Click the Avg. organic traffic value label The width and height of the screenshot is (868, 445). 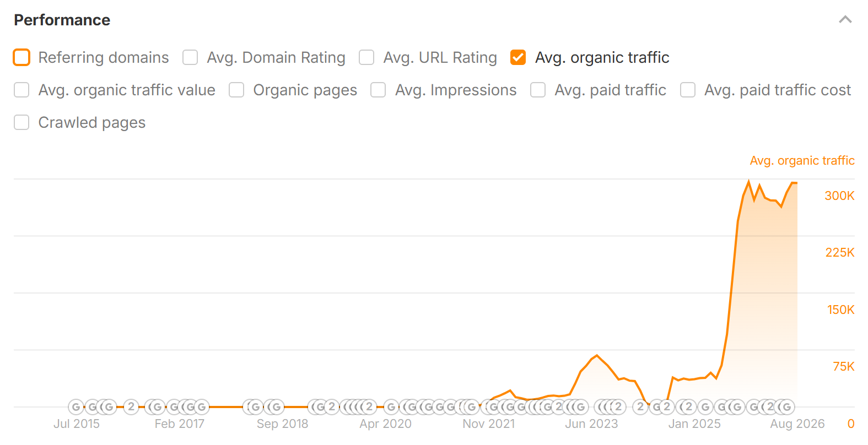click(x=127, y=90)
